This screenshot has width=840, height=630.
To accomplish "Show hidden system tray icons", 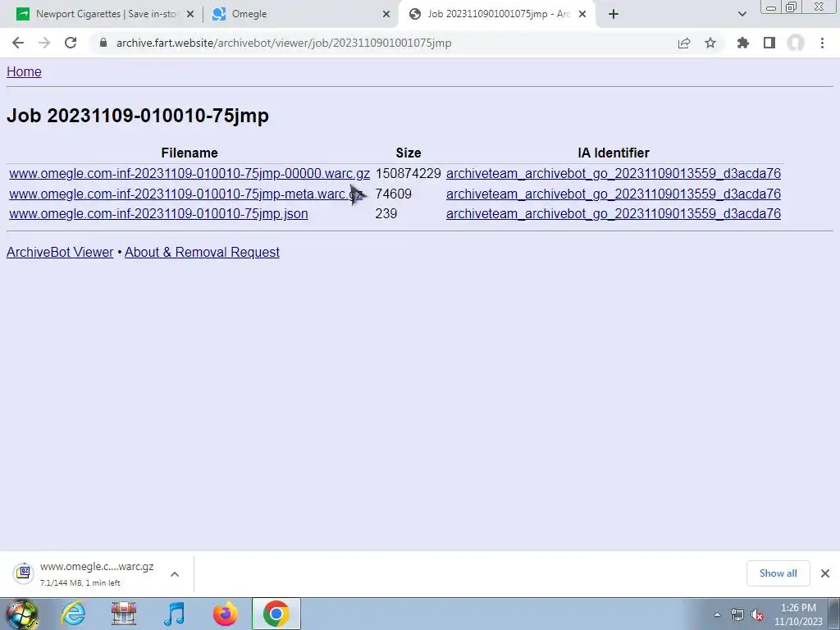I will tap(717, 615).
